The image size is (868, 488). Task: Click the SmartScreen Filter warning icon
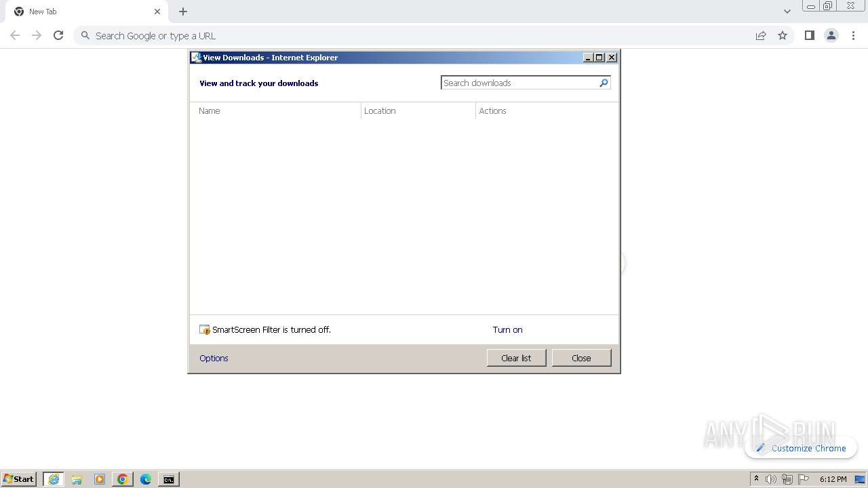tap(205, 329)
